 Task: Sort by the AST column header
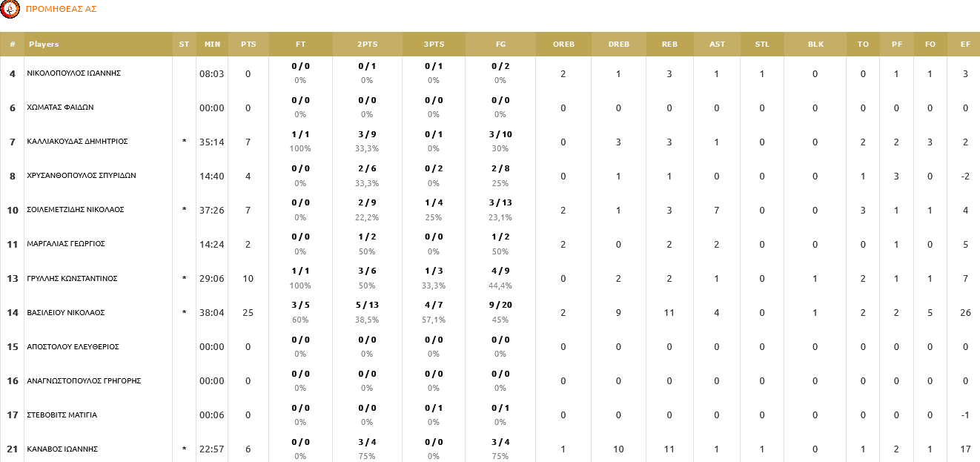tap(717, 44)
